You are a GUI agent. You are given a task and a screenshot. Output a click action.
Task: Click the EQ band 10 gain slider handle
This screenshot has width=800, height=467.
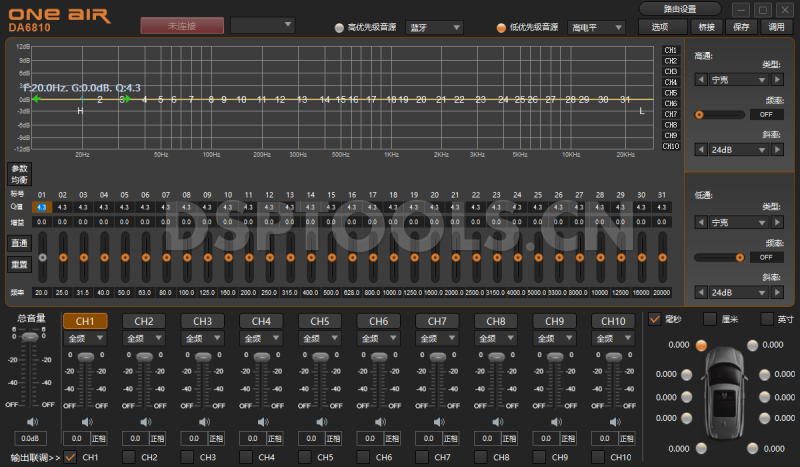pyautogui.click(x=228, y=257)
